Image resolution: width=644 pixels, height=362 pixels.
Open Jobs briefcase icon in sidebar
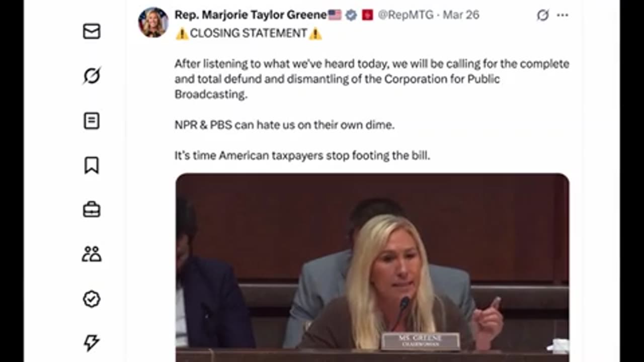(92, 210)
